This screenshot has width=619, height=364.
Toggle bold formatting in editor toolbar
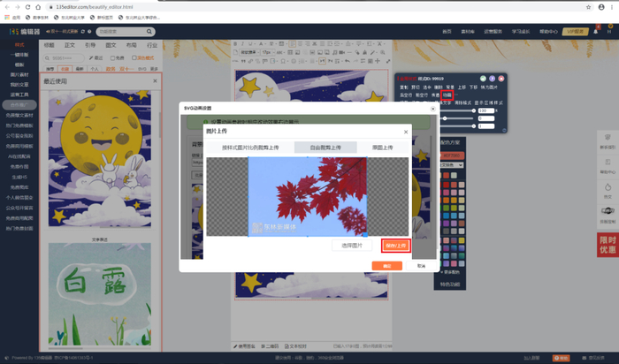click(x=236, y=44)
